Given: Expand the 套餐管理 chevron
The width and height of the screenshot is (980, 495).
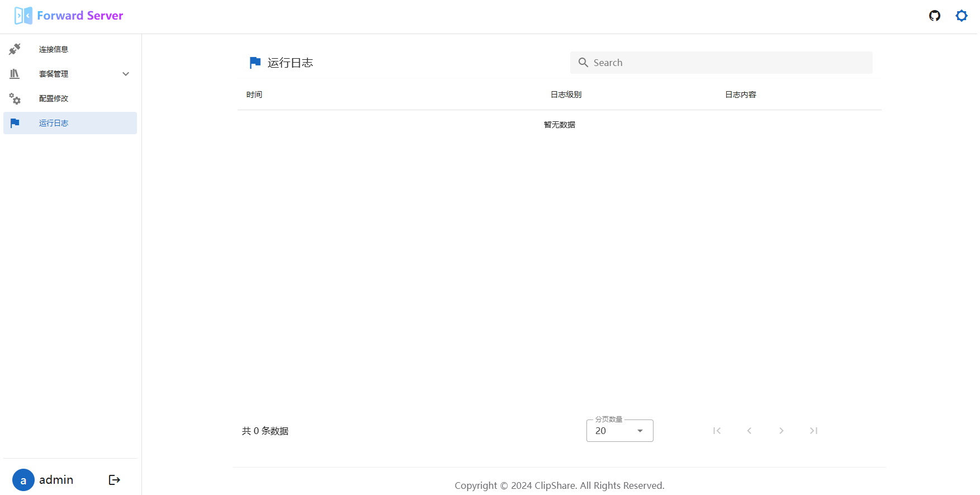Looking at the screenshot, I should [126, 74].
